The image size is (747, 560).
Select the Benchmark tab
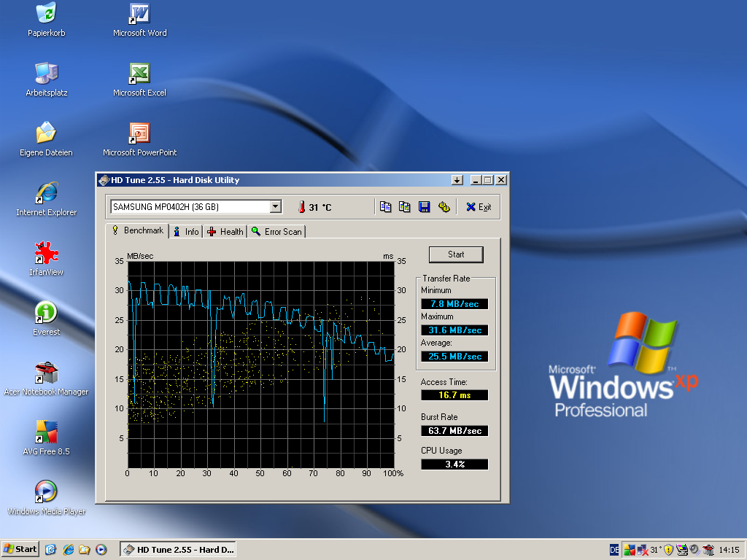click(x=137, y=230)
